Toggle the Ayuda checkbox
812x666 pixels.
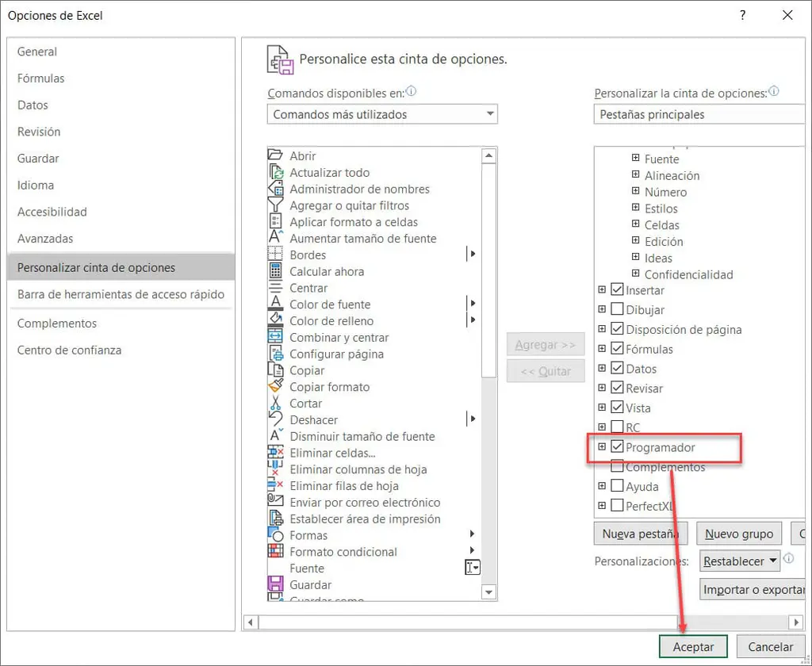coord(617,486)
